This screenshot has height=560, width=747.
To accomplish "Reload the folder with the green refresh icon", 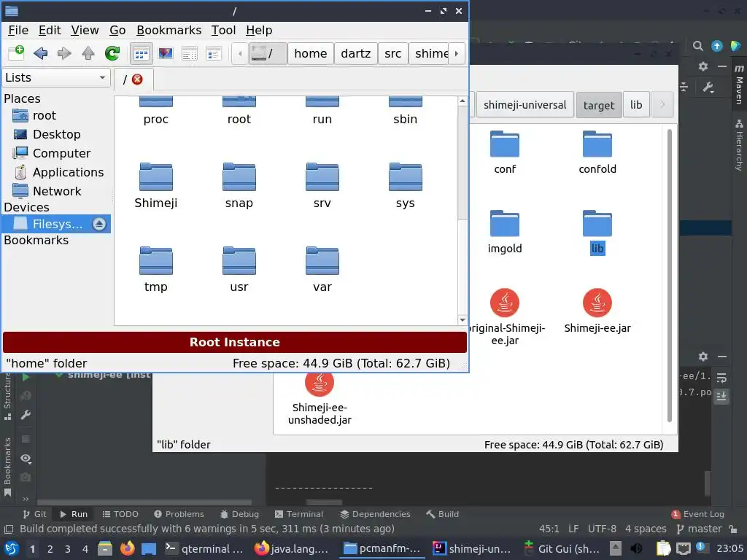I will tap(112, 52).
